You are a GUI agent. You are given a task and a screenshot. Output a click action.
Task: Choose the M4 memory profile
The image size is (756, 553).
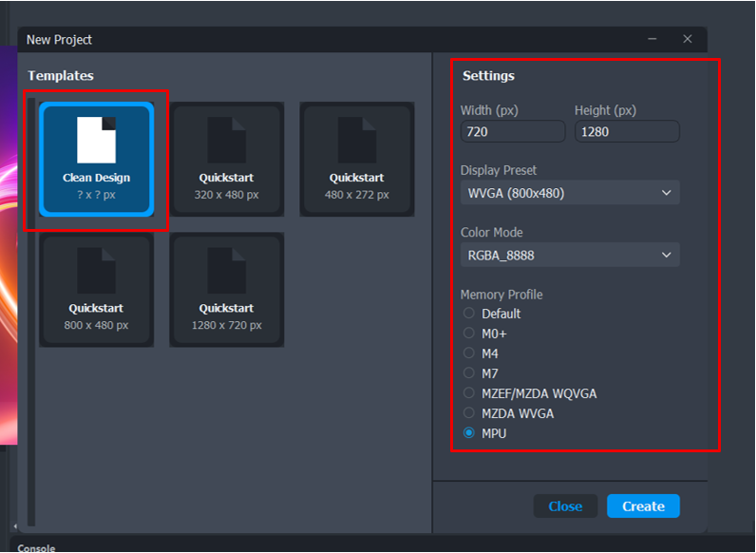point(468,353)
